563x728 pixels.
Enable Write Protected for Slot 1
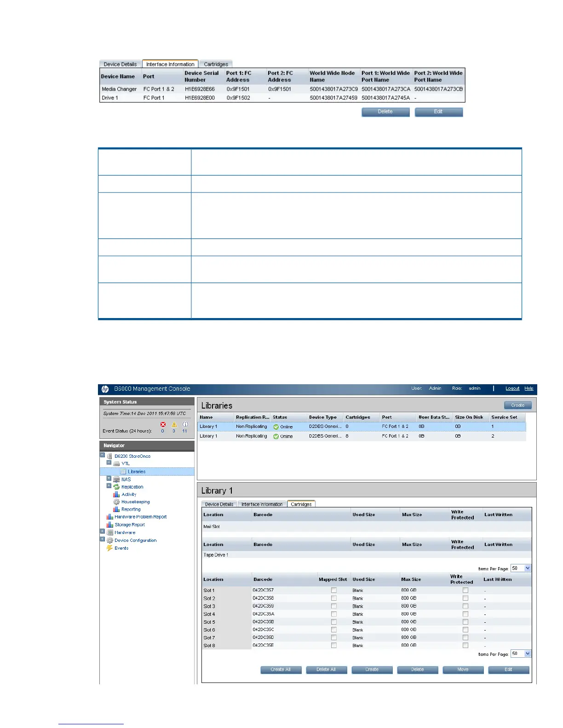[465, 590]
